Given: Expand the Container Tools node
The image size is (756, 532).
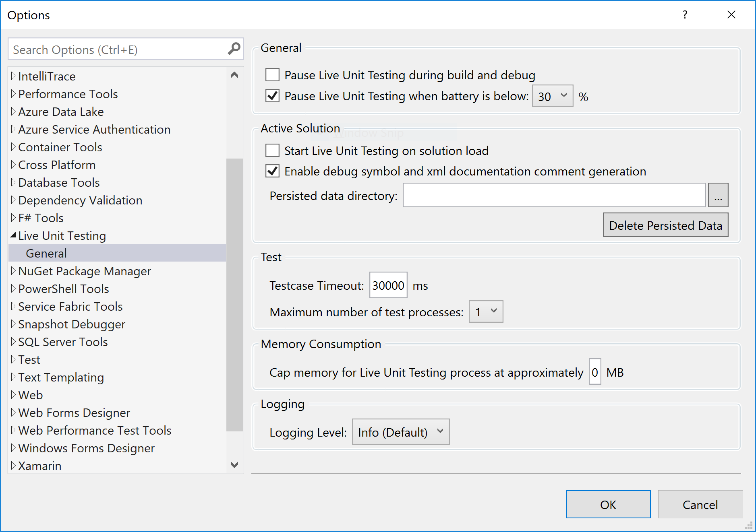Looking at the screenshot, I should coord(13,147).
